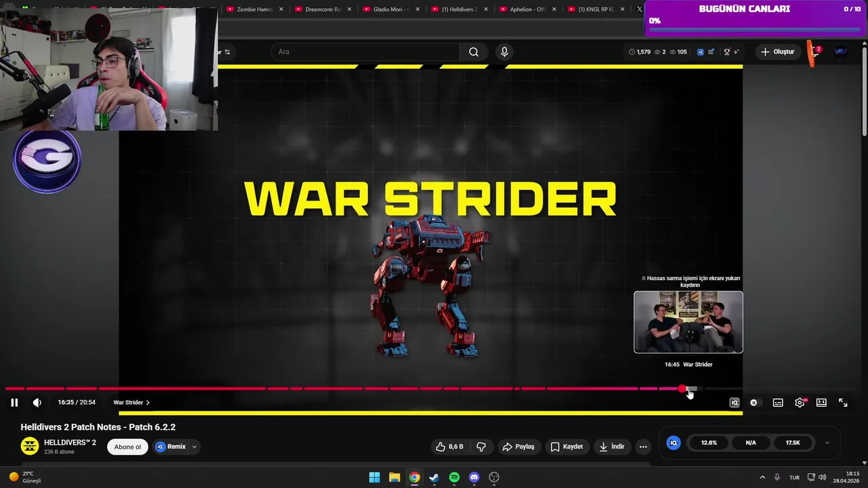Click the vidIQ icon in the player controls
The width and height of the screenshot is (868, 488).
734,403
